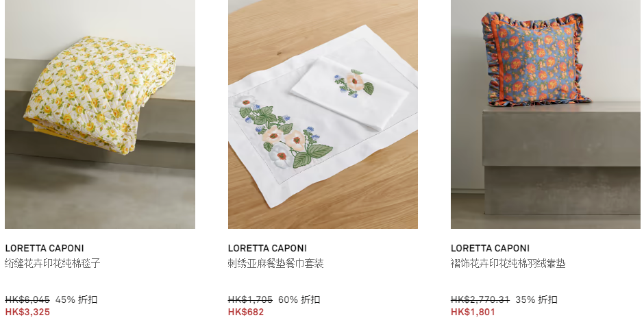The height and width of the screenshot is (320, 644).
Task: Open the ruffled floral cushion image
Action: (545, 114)
